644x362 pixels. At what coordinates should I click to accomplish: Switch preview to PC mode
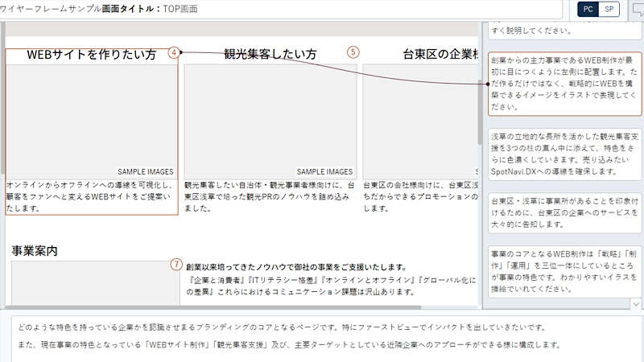(x=588, y=10)
